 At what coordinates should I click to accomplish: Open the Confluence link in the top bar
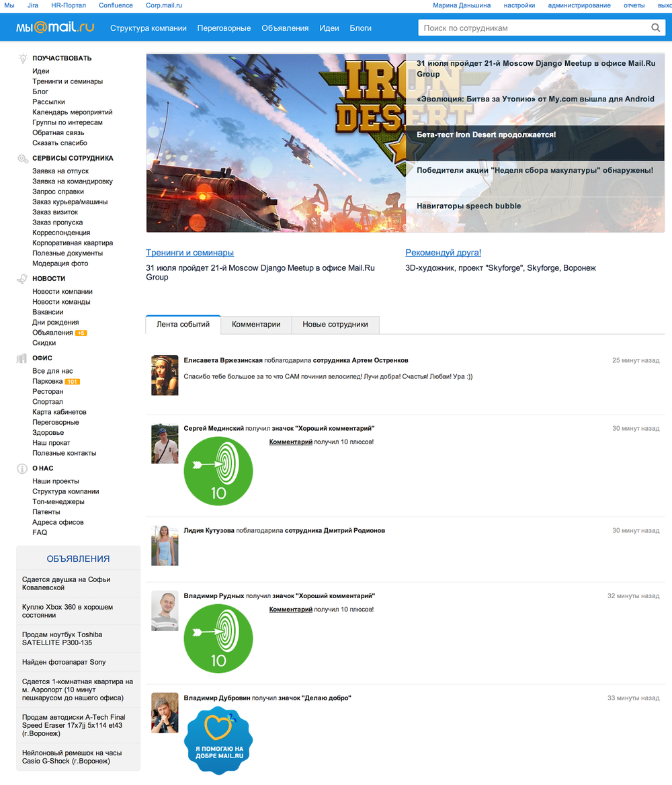click(x=116, y=5)
